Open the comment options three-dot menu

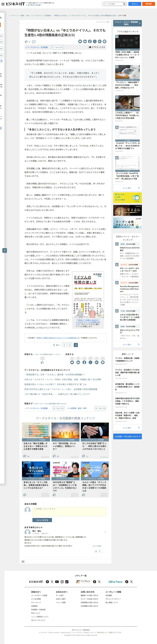(x=105, y=532)
